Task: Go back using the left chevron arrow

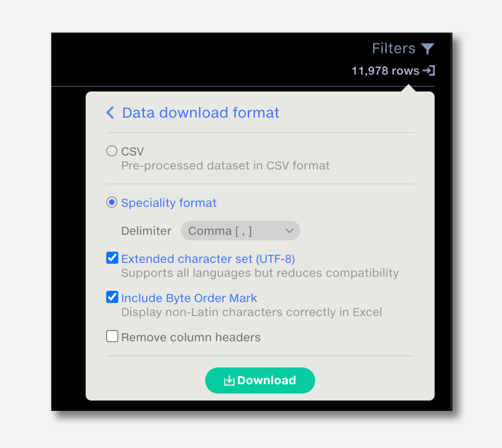Action: (110, 112)
